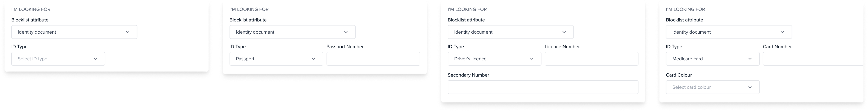This screenshot has width=868, height=111.
Task: Click the chevron in the Select ID type field
Action: (95, 59)
